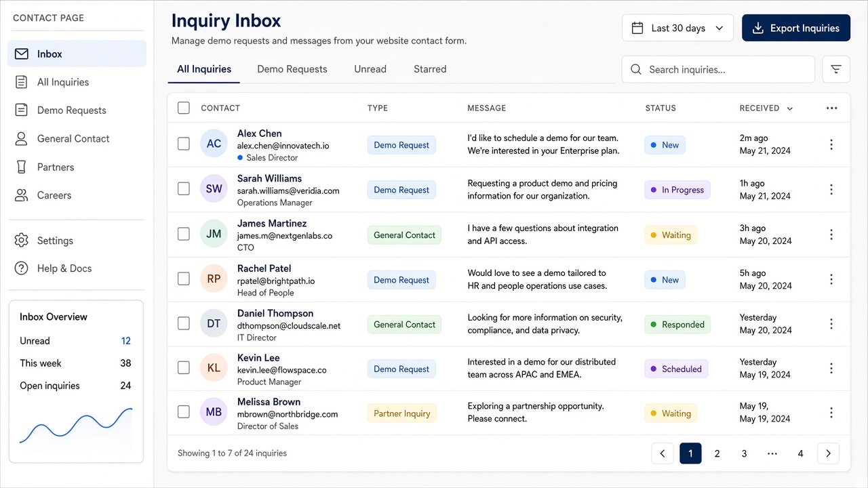This screenshot has width=868, height=488.
Task: Open row actions menu for Sarah Williams
Action: point(831,190)
